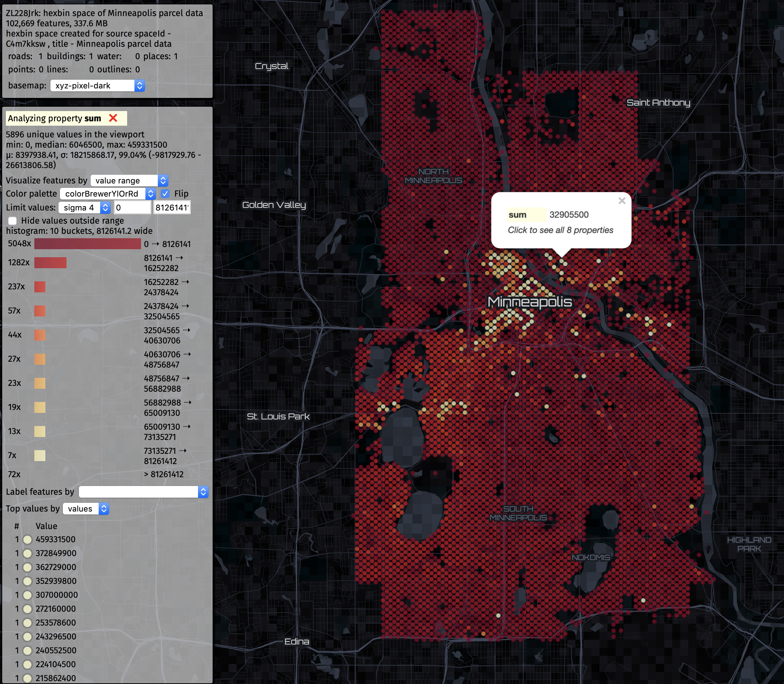Click circle icon beside value 352939800
784x684 pixels.
[x=27, y=581]
